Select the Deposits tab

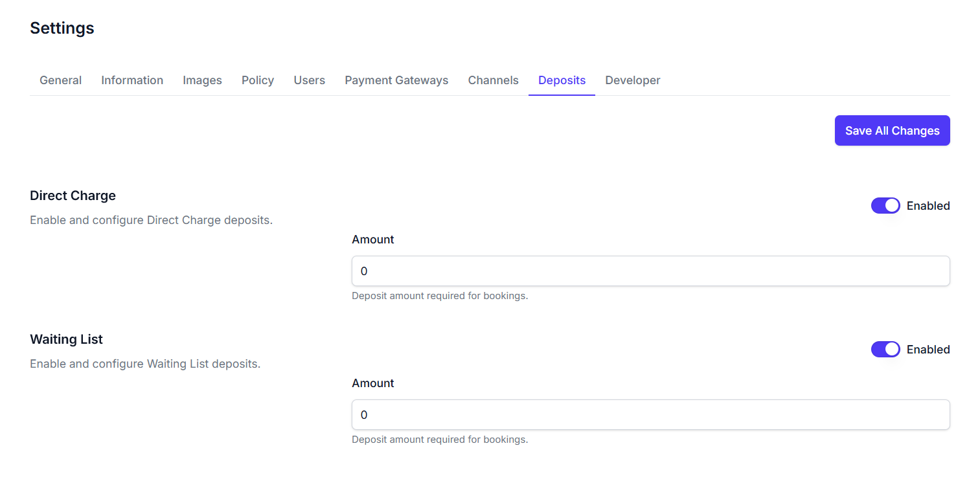[562, 80]
